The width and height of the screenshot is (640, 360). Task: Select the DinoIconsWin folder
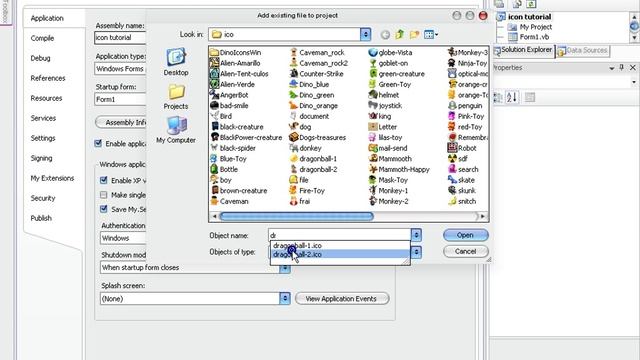[x=235, y=53]
